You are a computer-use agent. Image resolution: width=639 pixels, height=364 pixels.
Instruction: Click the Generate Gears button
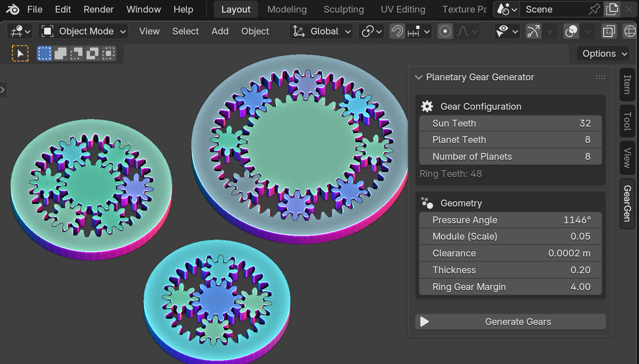click(510, 322)
